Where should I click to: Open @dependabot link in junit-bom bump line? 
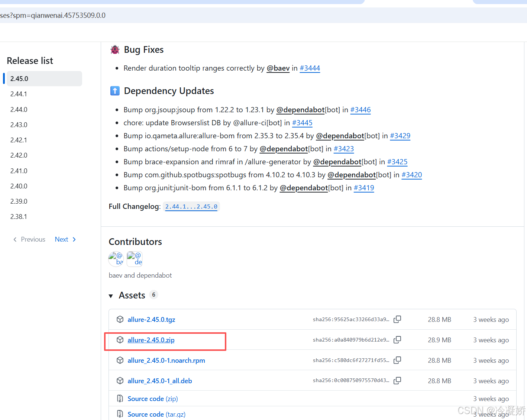click(x=304, y=188)
